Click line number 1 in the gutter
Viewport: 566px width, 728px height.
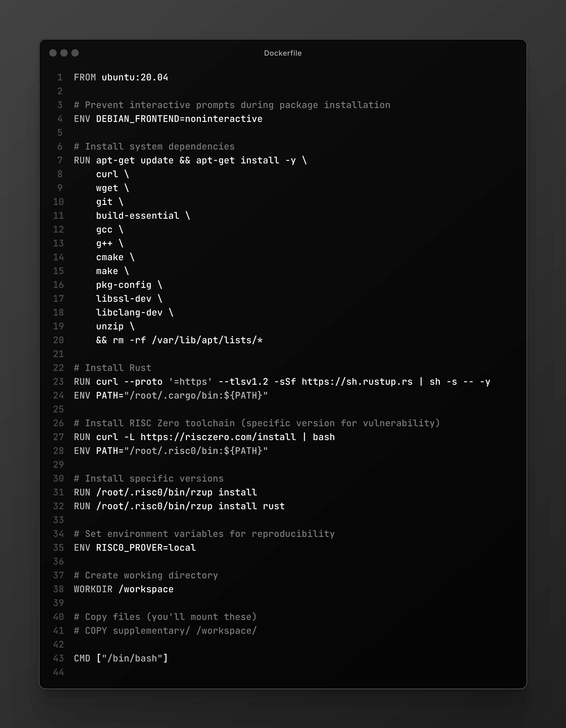tap(60, 77)
